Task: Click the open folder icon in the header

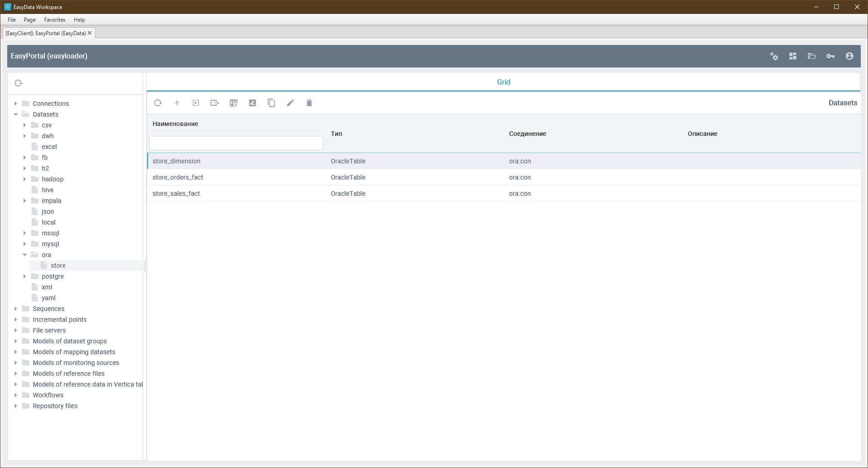Action: pyautogui.click(x=812, y=56)
